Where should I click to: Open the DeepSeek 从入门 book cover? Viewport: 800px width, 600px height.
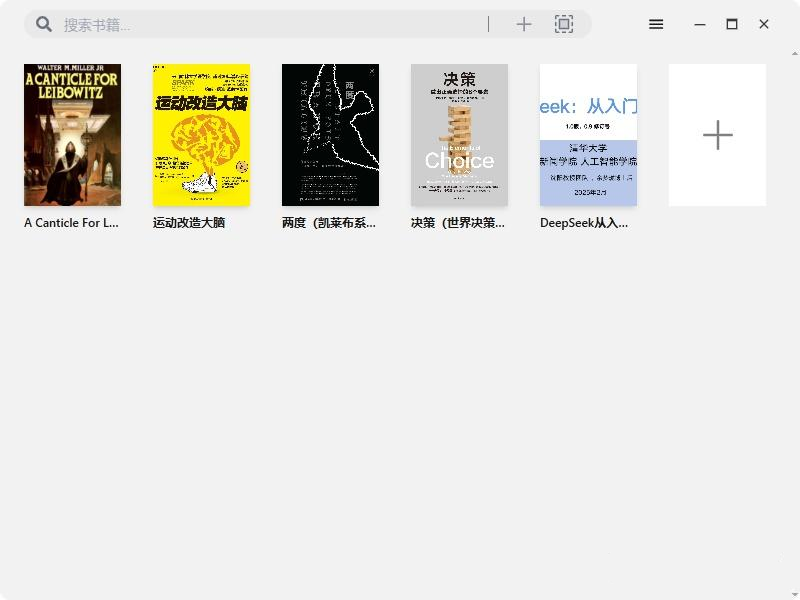(588, 135)
